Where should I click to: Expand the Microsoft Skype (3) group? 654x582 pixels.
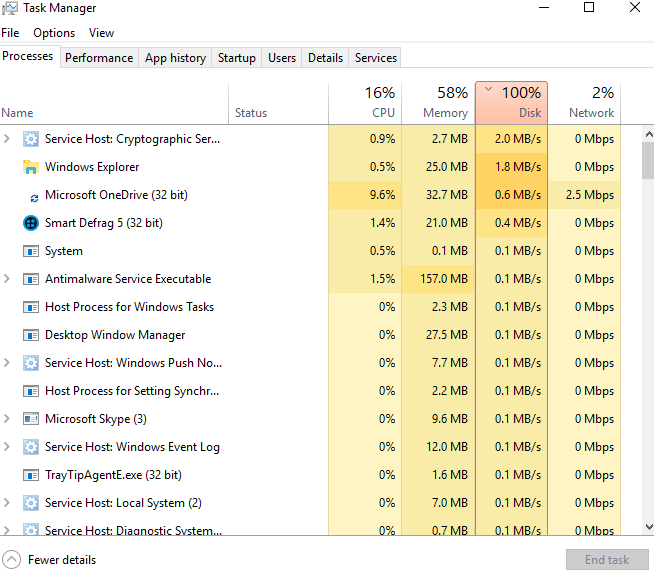[7, 418]
